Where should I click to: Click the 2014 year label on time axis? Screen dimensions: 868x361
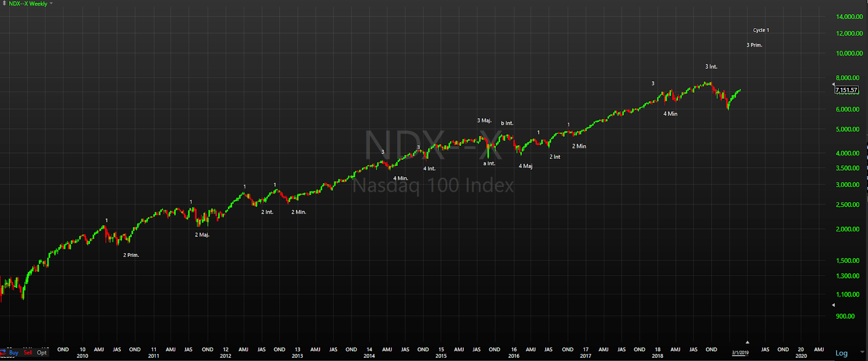[369, 356]
